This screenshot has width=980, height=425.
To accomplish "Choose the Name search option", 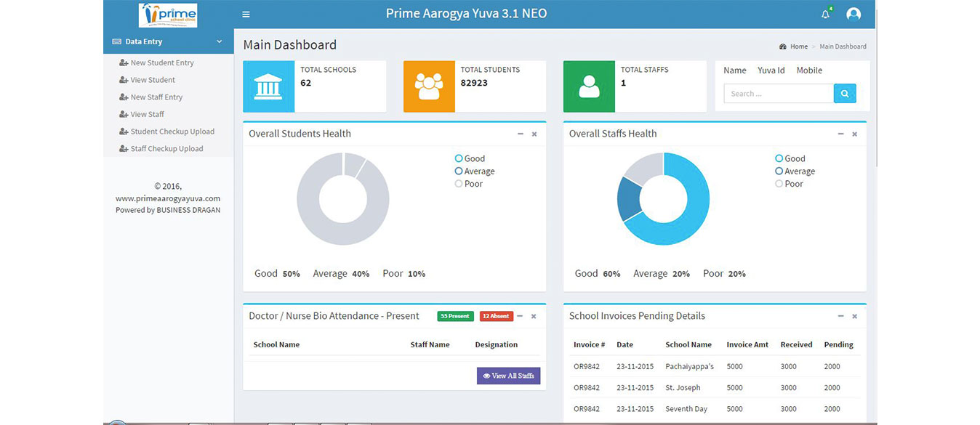I will pos(735,70).
